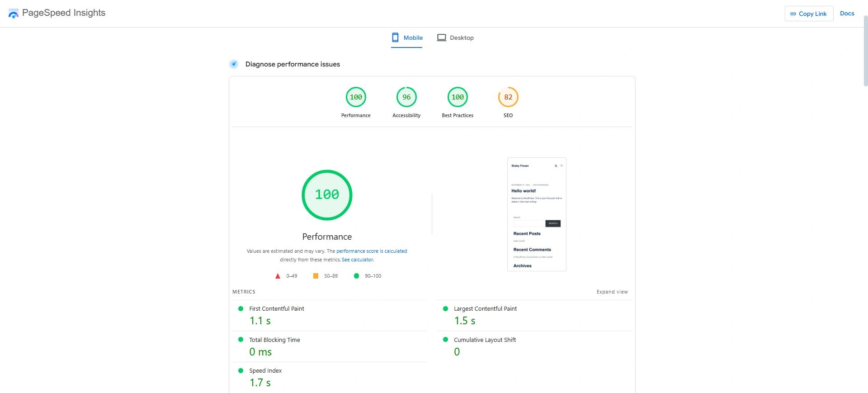Click the Diagnose performance issues icon
This screenshot has width=868, height=393.
(x=234, y=64)
